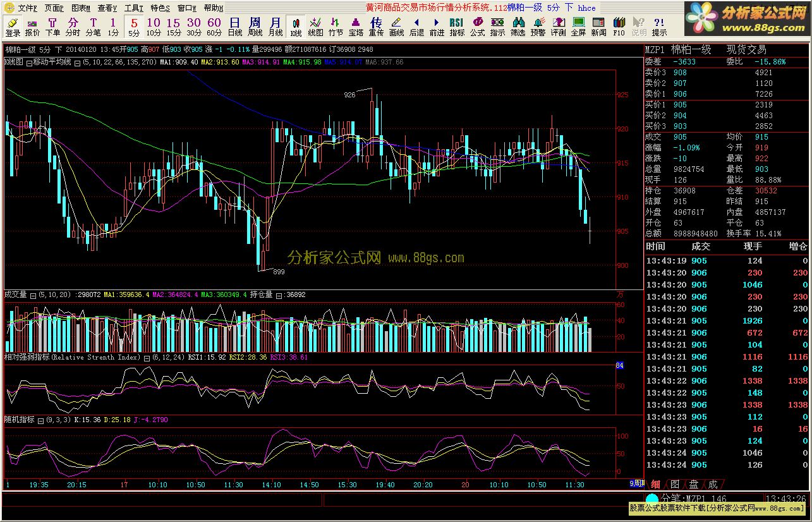The image size is (812, 522).
Task: Click the 说明 help pointer icon
Action: tap(639, 27)
